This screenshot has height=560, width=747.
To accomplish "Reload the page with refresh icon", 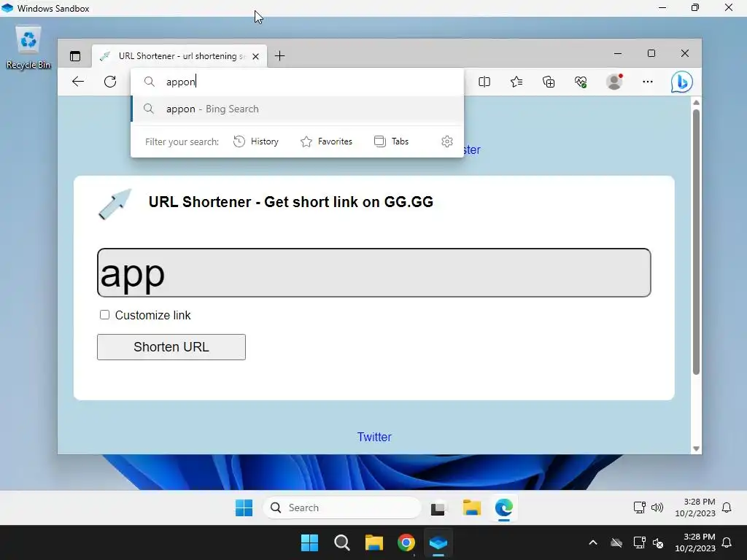I will click(110, 82).
